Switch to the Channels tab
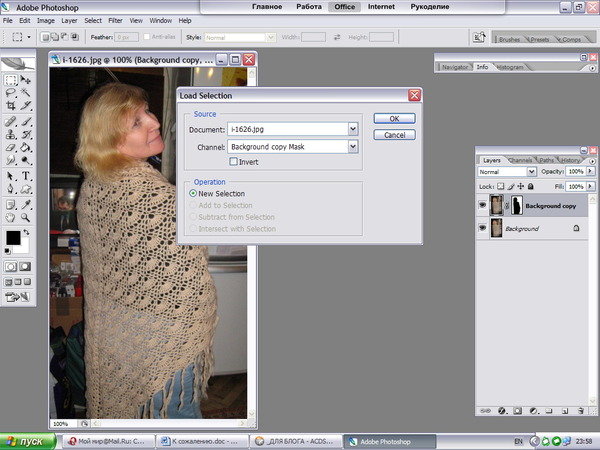600x450 pixels. [520, 160]
